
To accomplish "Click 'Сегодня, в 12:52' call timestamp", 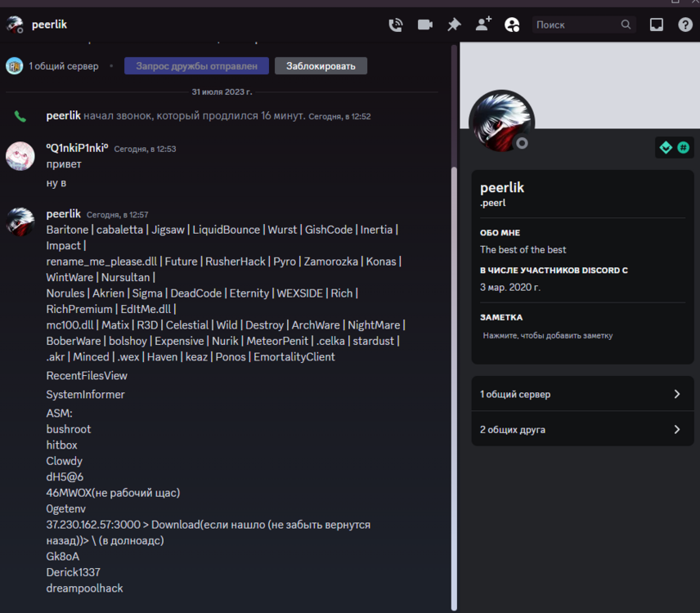I will click(339, 116).
